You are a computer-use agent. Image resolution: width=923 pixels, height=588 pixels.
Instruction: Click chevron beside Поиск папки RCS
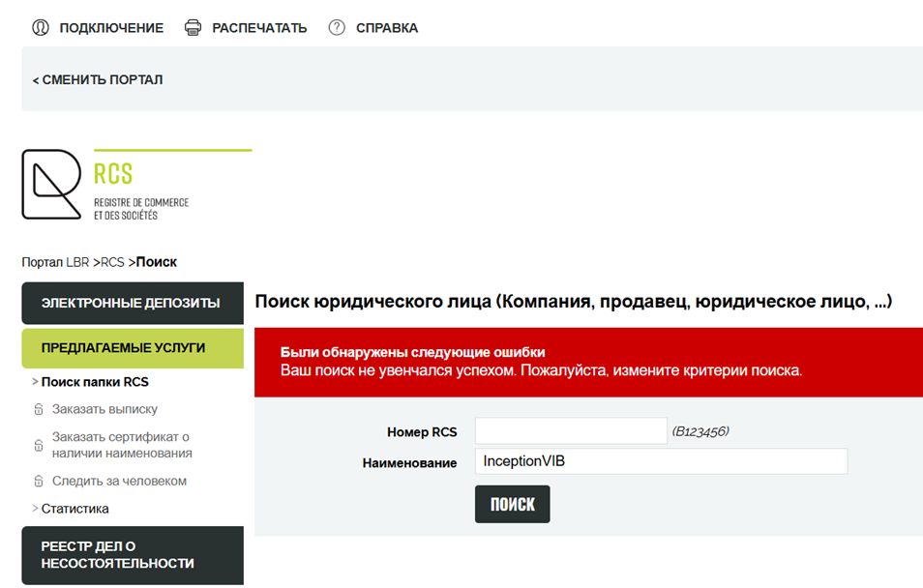pos(36,382)
